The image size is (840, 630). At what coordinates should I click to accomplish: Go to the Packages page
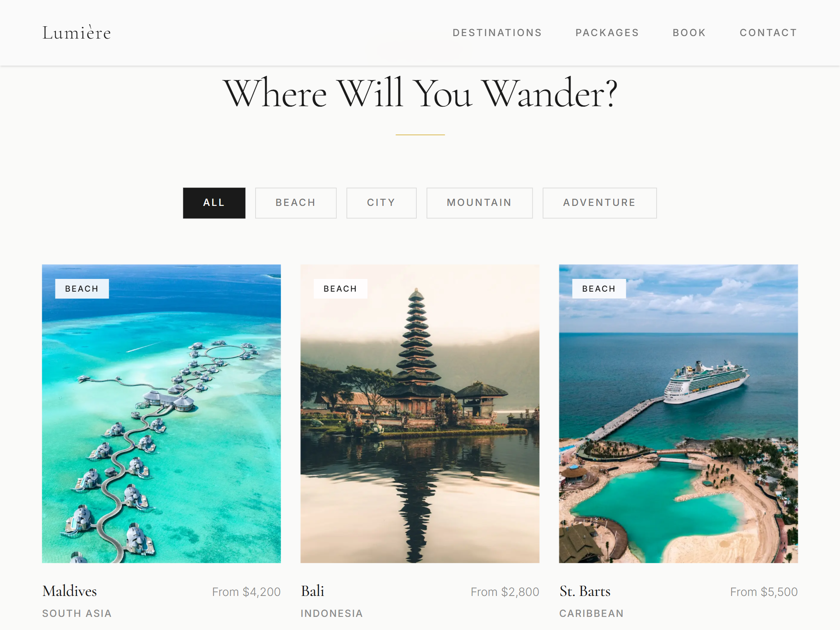(x=607, y=33)
